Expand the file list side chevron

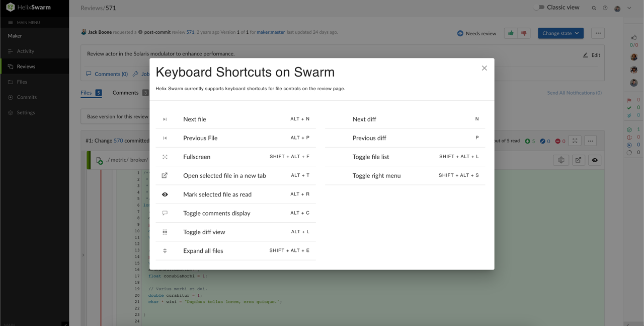[x=83, y=255]
